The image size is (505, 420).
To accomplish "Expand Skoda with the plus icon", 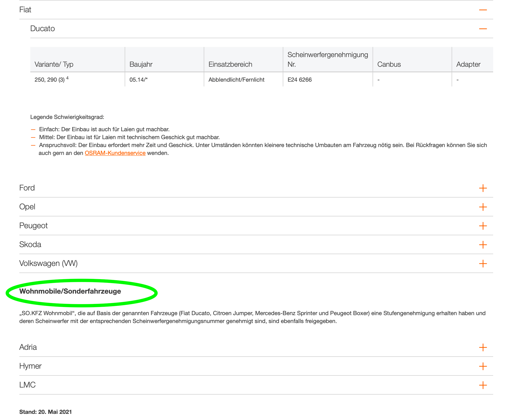I will click(x=483, y=245).
